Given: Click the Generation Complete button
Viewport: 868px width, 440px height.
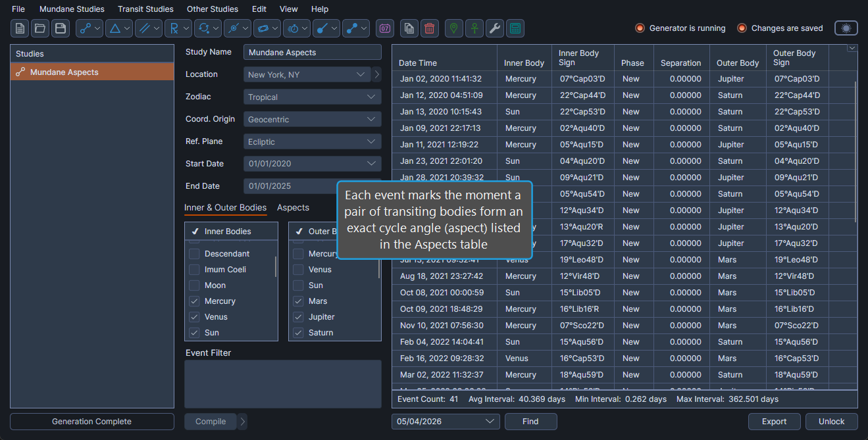Looking at the screenshot, I should 92,422.
